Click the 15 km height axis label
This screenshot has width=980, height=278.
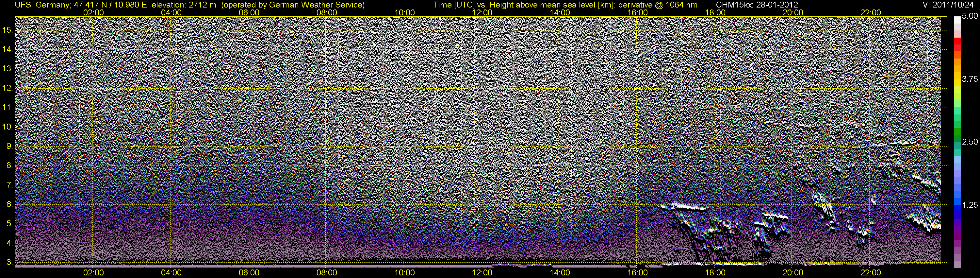[x=8, y=30]
